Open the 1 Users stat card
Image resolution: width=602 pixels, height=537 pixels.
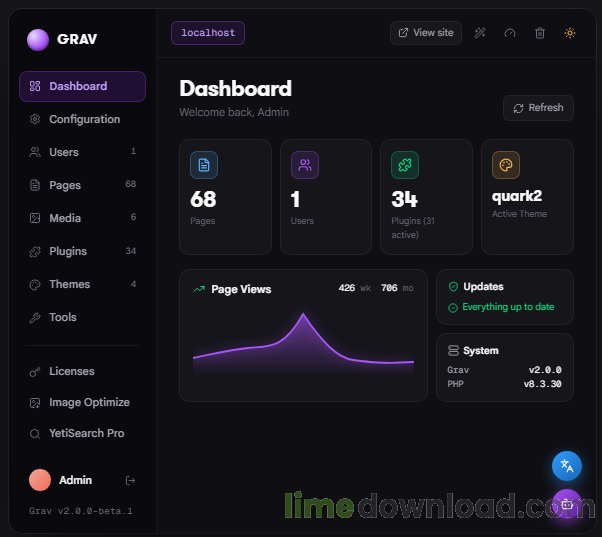[x=326, y=197]
